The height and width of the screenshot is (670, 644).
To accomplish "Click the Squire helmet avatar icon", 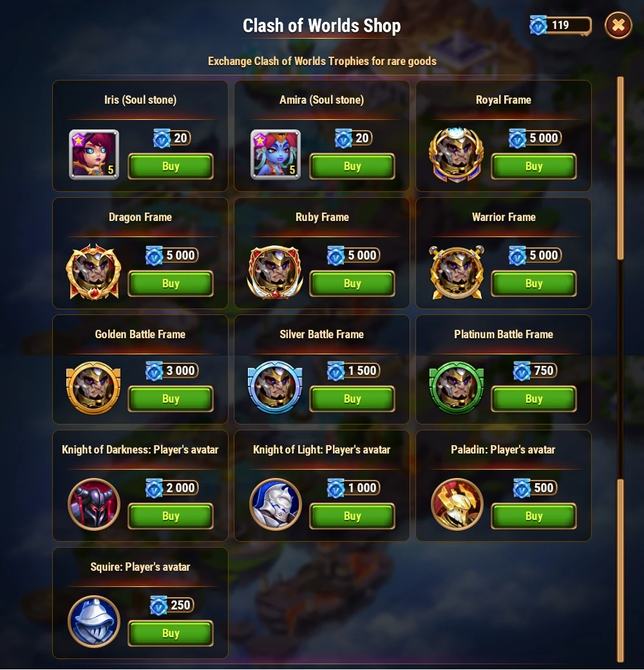I will pyautogui.click(x=94, y=621).
